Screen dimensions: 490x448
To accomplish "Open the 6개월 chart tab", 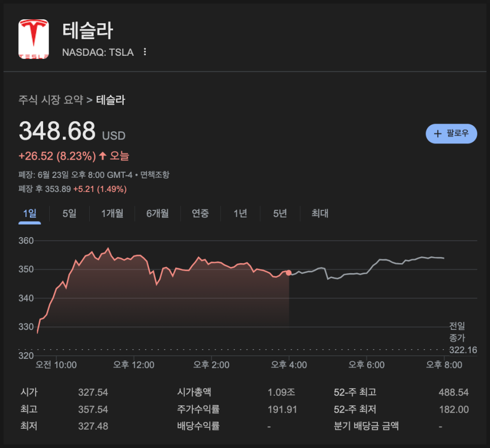I will [157, 213].
